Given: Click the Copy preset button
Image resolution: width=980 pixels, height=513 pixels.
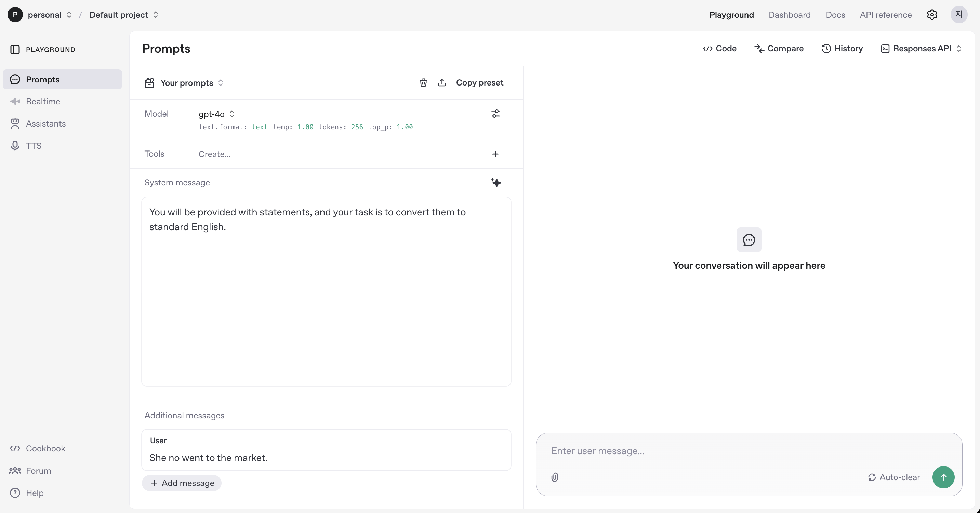Looking at the screenshot, I should coord(479,82).
